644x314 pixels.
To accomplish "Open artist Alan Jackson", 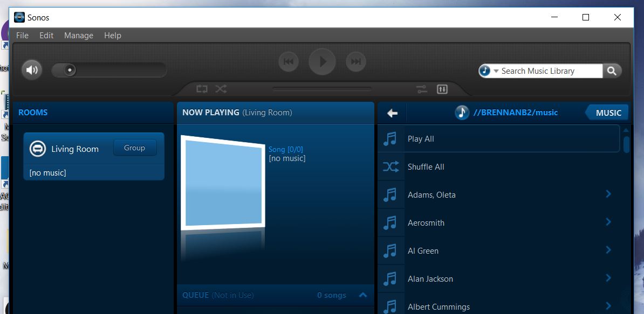I will [498, 279].
